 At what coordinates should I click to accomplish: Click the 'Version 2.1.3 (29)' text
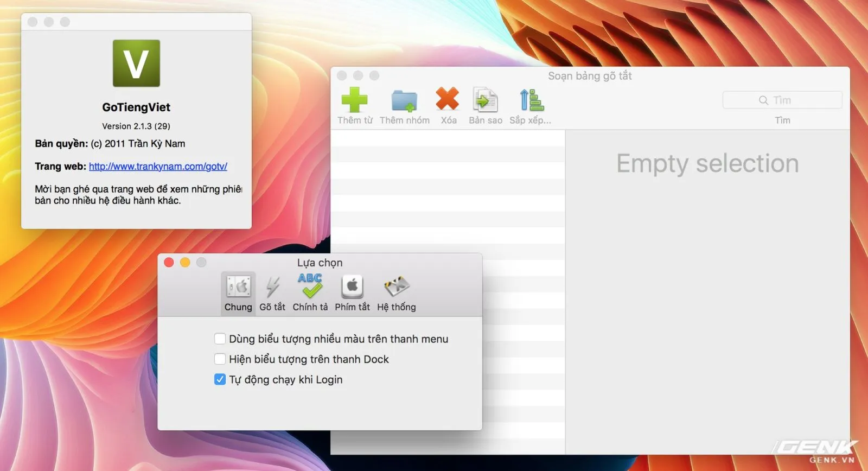click(x=136, y=126)
